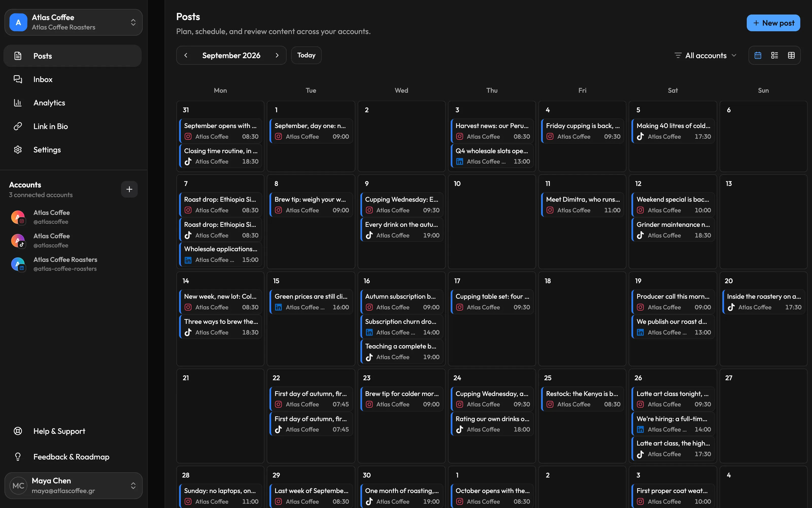
Task: Open Link in Bio page
Action: click(73, 126)
